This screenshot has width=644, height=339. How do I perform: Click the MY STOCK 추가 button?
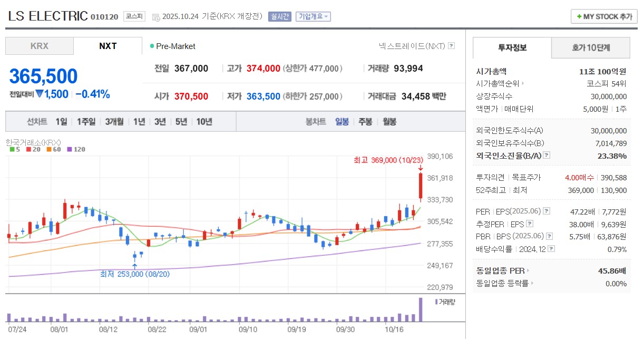click(x=603, y=16)
